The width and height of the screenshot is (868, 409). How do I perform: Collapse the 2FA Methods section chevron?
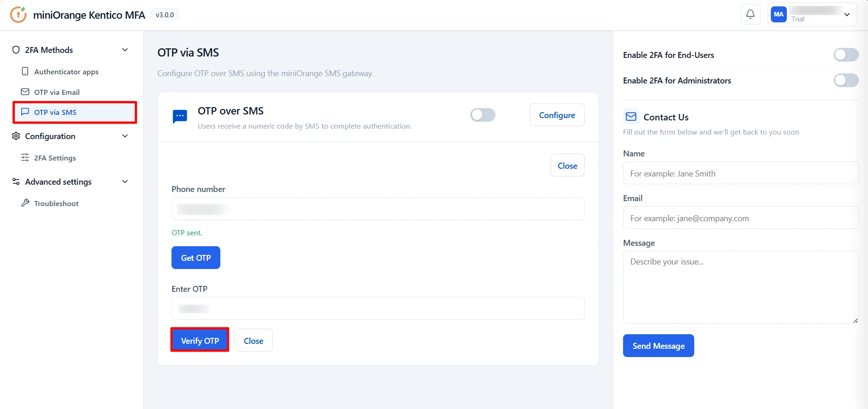tap(125, 50)
